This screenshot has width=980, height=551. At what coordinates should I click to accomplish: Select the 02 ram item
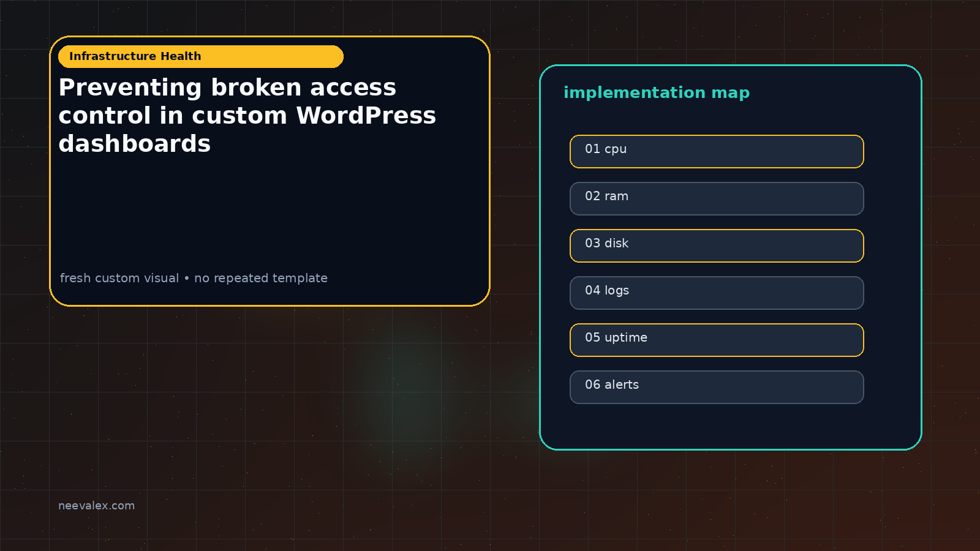click(717, 198)
